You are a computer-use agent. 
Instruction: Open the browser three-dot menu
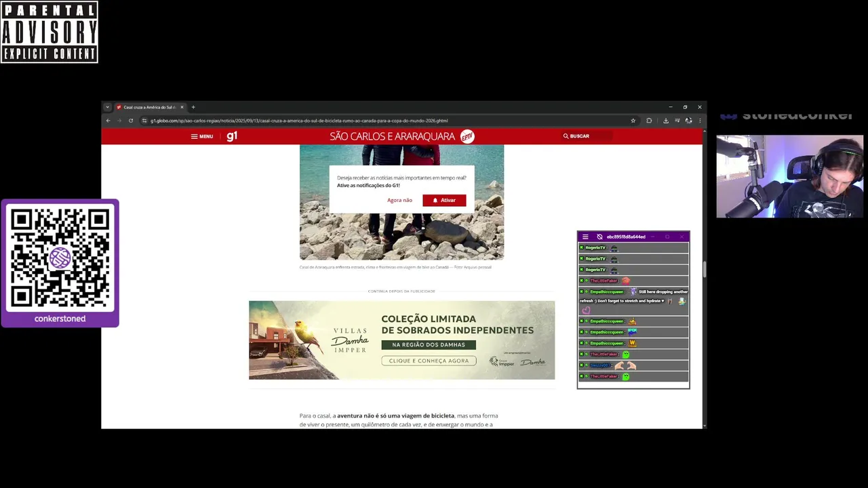point(700,121)
